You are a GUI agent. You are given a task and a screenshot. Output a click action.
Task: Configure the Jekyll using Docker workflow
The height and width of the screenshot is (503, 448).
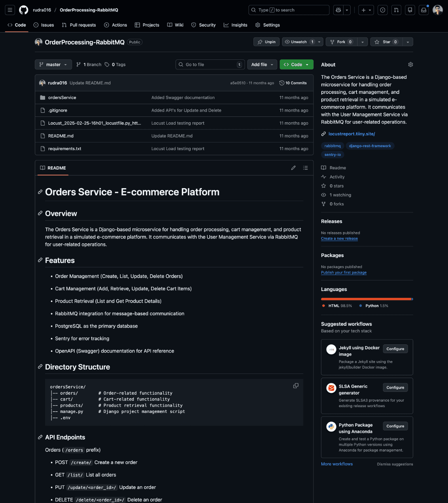click(395, 349)
